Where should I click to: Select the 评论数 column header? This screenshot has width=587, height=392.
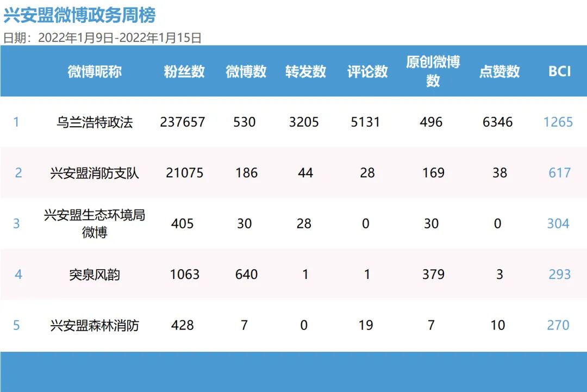coord(367,71)
